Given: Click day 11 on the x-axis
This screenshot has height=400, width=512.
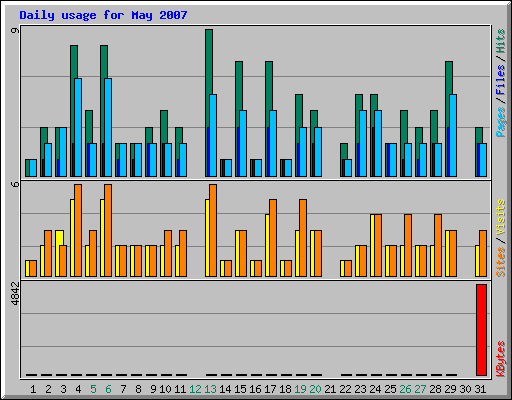Looking at the screenshot, I should click(x=180, y=389).
